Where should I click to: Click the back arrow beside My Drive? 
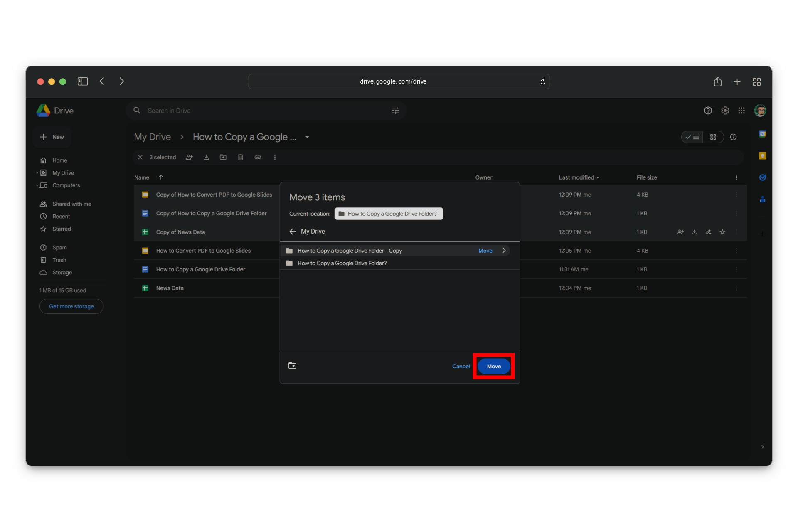[x=293, y=232]
